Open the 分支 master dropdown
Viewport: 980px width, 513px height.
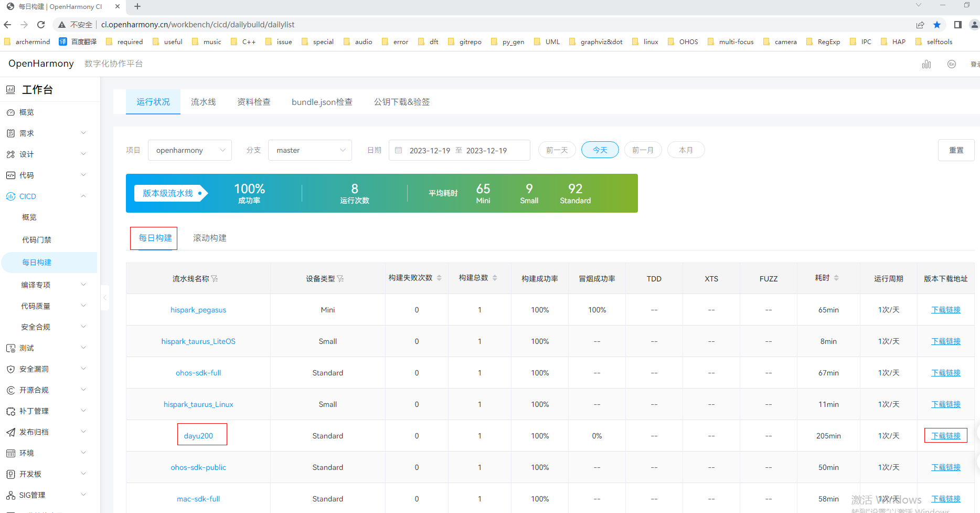pyautogui.click(x=310, y=151)
